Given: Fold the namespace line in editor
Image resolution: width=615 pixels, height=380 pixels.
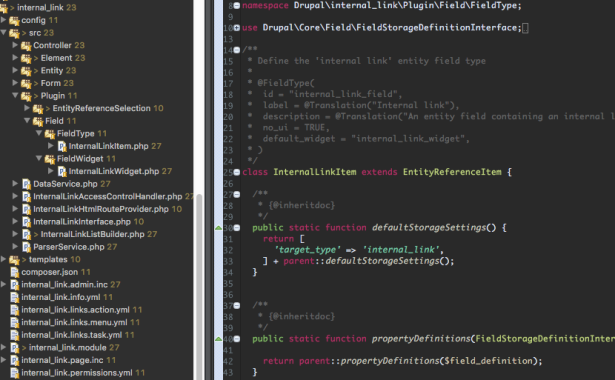Looking at the screenshot, I should pyautogui.click(x=237, y=5).
